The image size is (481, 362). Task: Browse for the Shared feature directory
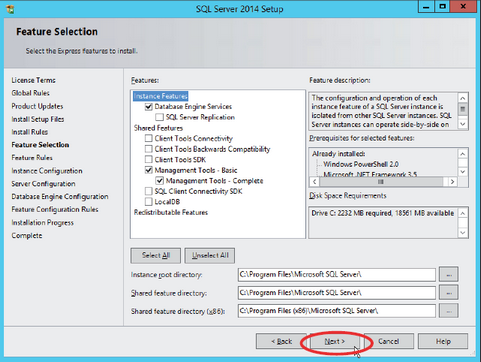[449, 293]
